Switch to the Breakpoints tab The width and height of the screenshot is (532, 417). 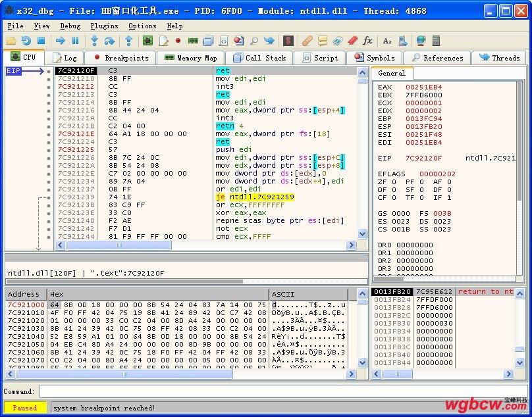(120, 58)
